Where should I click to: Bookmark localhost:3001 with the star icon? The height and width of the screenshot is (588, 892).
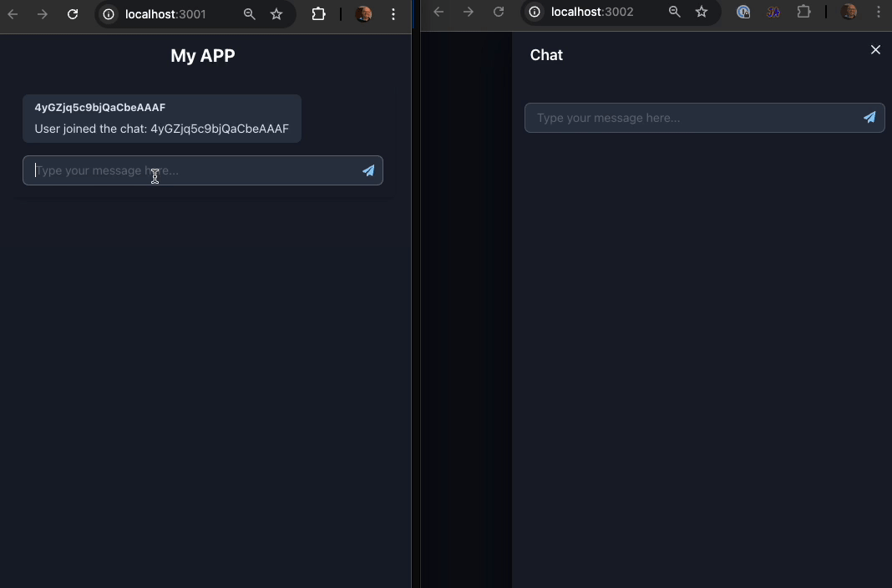pos(276,14)
